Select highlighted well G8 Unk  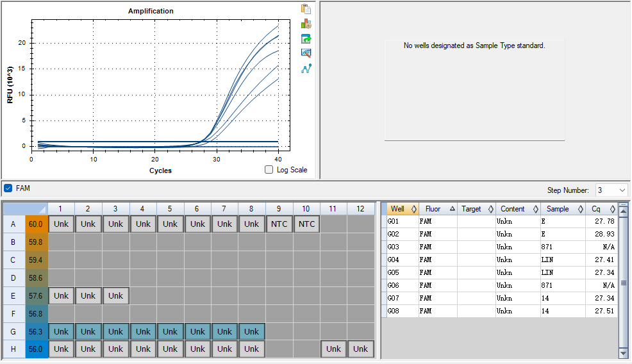coord(251,332)
